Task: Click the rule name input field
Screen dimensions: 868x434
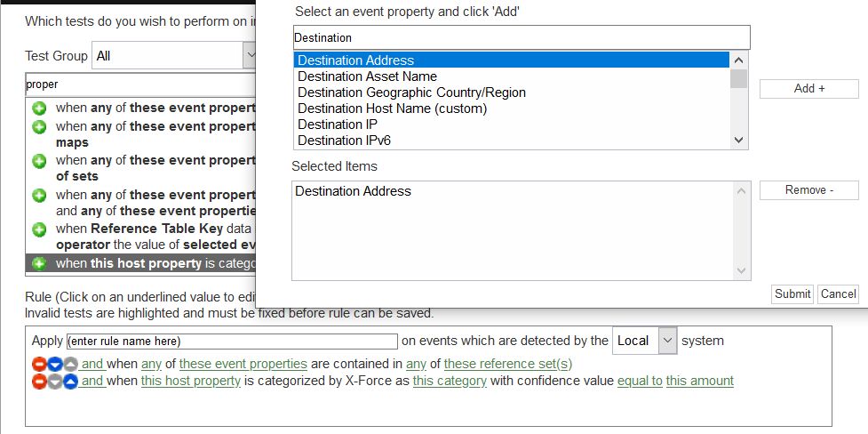Action: point(232,341)
